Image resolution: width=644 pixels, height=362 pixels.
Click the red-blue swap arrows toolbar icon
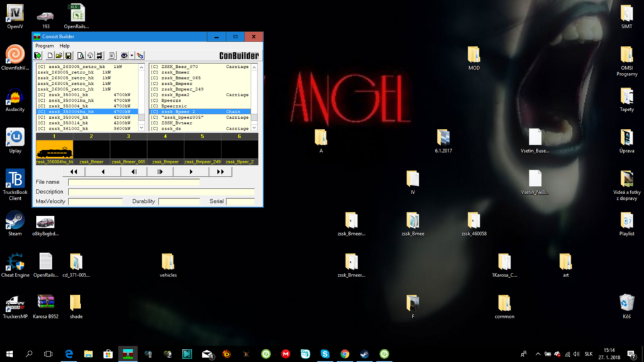pyautogui.click(x=140, y=55)
